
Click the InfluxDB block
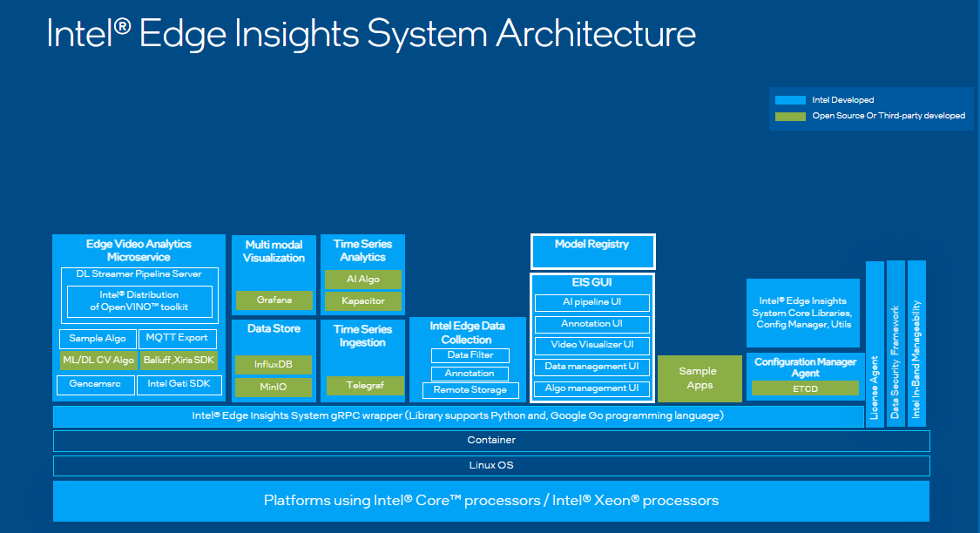274,364
